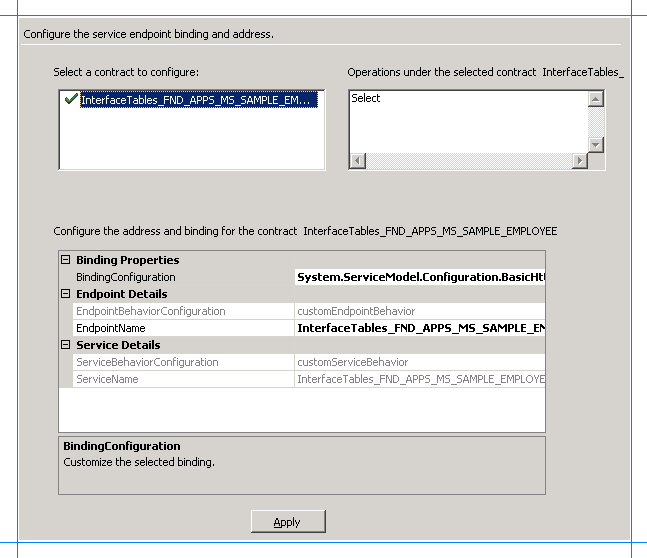Toggle the green checkmark beside the contract
This screenshot has width=647, height=558.
(x=71, y=99)
